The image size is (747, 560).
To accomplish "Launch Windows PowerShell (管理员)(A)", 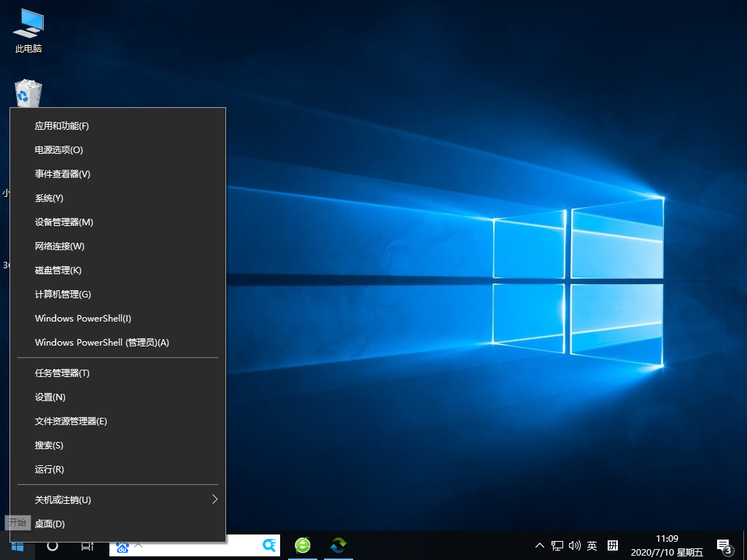I will (x=102, y=343).
